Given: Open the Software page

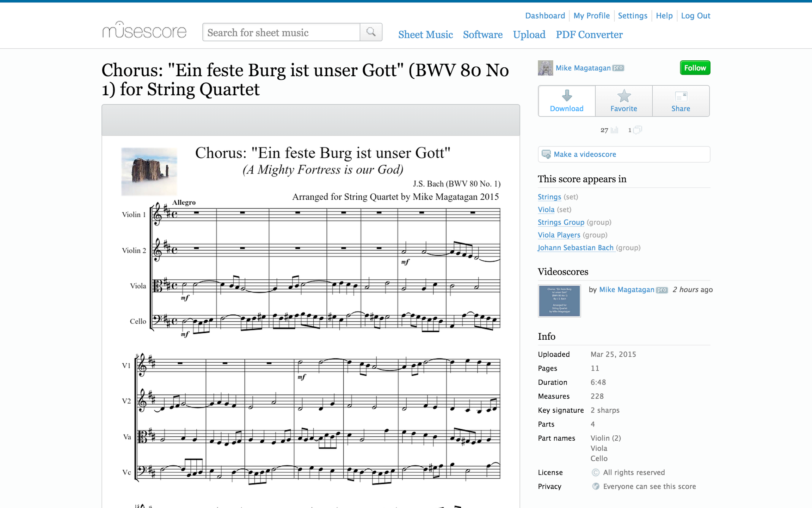Looking at the screenshot, I should pyautogui.click(x=483, y=35).
